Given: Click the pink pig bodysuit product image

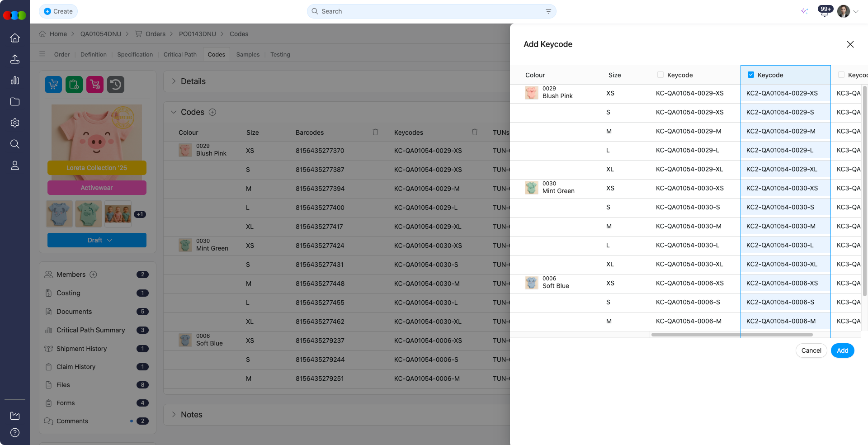Looking at the screenshot, I should 96,133.
